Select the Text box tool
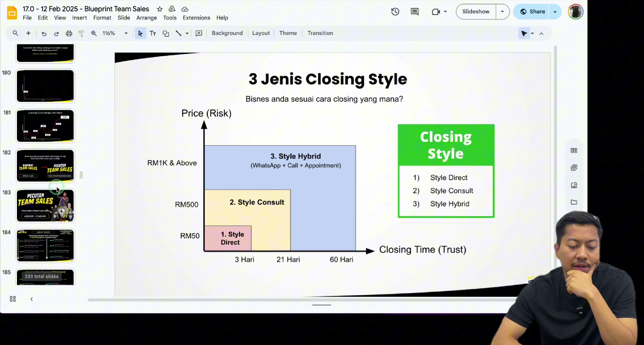Image resolution: width=644 pixels, height=345 pixels. 153,33
